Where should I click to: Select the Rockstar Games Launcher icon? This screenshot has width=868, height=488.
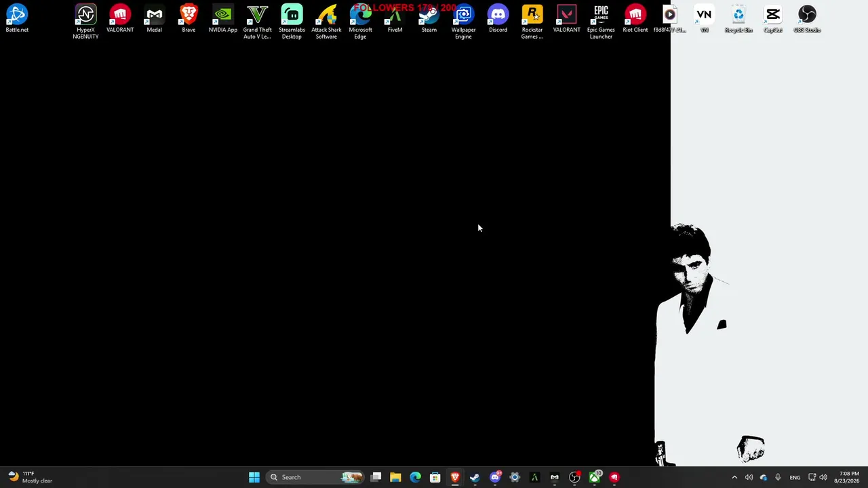coord(532,22)
